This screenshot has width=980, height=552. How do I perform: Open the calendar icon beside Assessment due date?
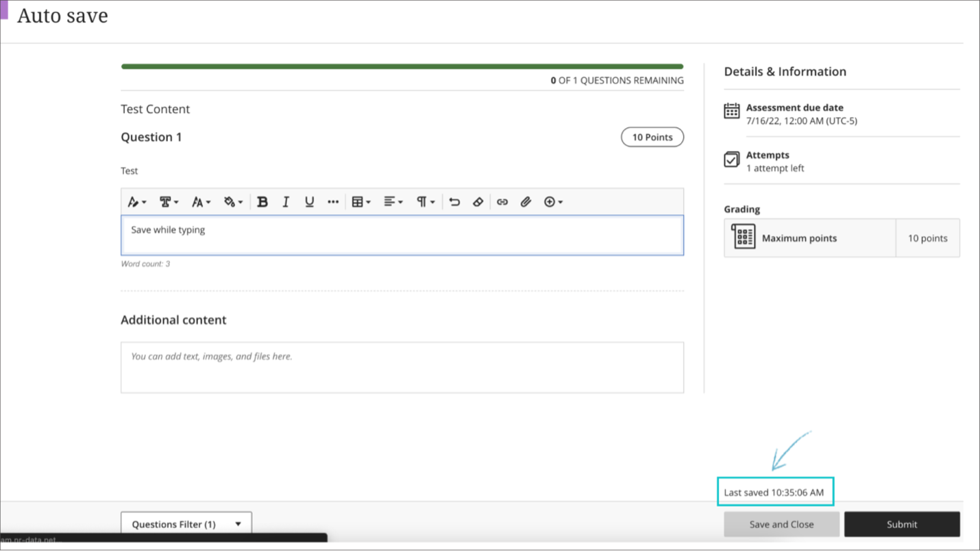(731, 110)
